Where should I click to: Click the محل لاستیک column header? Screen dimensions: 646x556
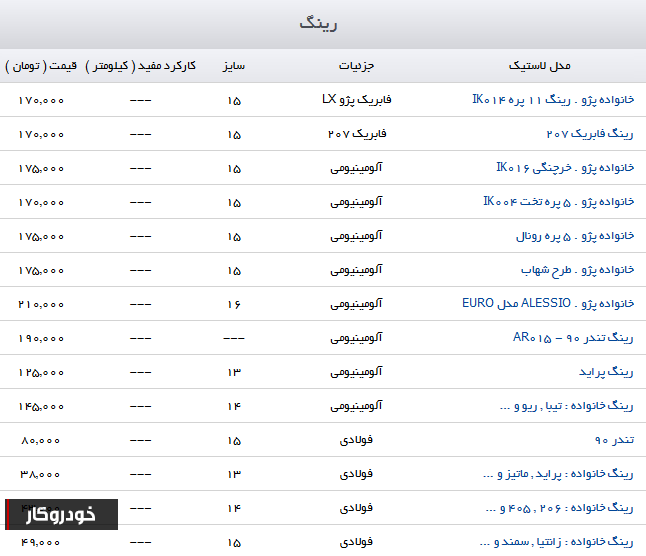click(x=540, y=66)
